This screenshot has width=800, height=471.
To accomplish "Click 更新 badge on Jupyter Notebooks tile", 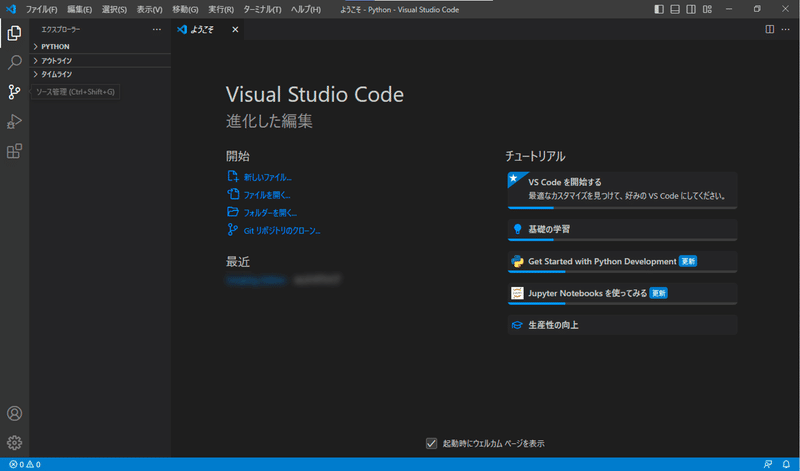I will click(x=659, y=293).
